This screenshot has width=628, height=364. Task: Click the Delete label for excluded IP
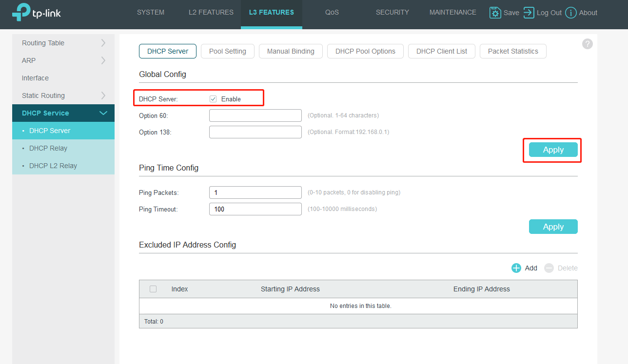(x=568, y=268)
